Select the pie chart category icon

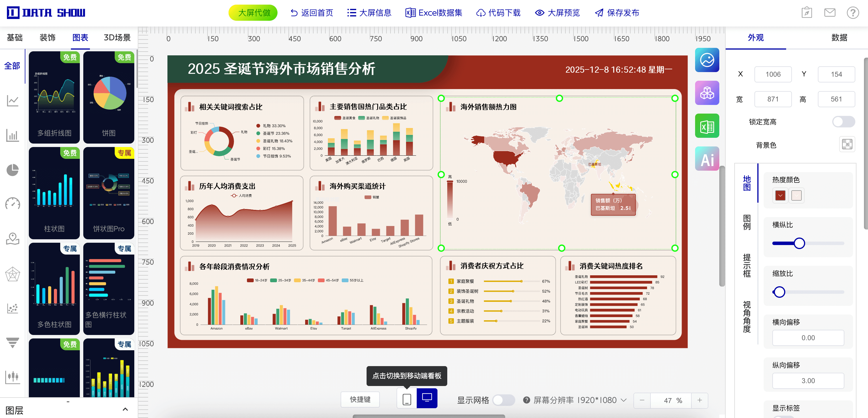point(12,170)
